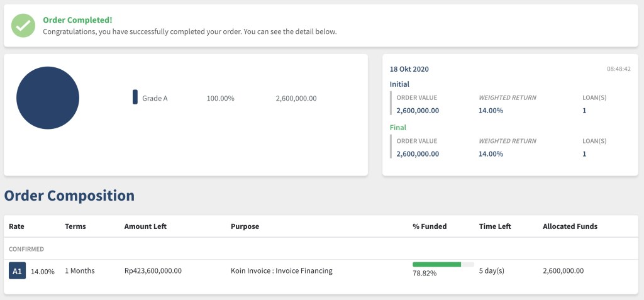
Task: Click the Order Composition heading
Action: click(x=69, y=196)
